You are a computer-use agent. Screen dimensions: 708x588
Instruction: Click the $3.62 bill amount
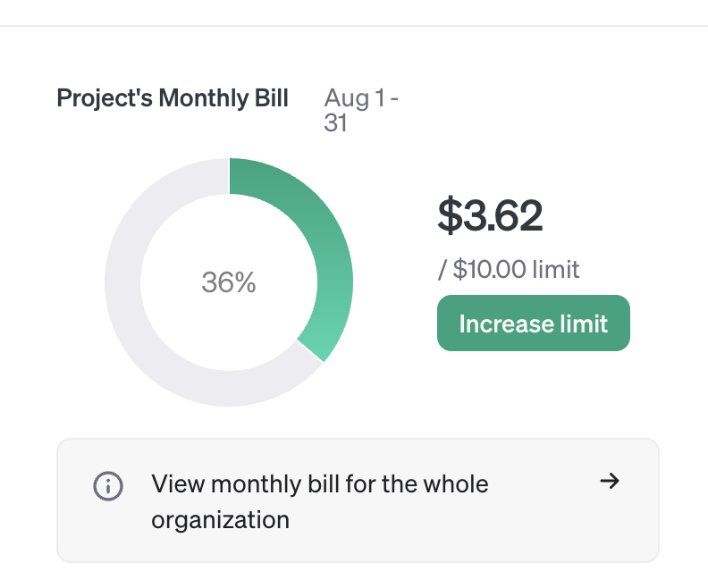point(490,216)
